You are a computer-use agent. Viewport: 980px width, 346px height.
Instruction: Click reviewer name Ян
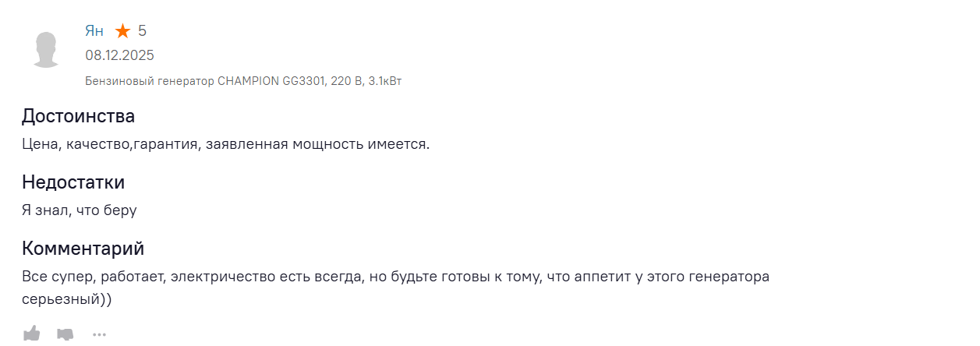(x=94, y=31)
